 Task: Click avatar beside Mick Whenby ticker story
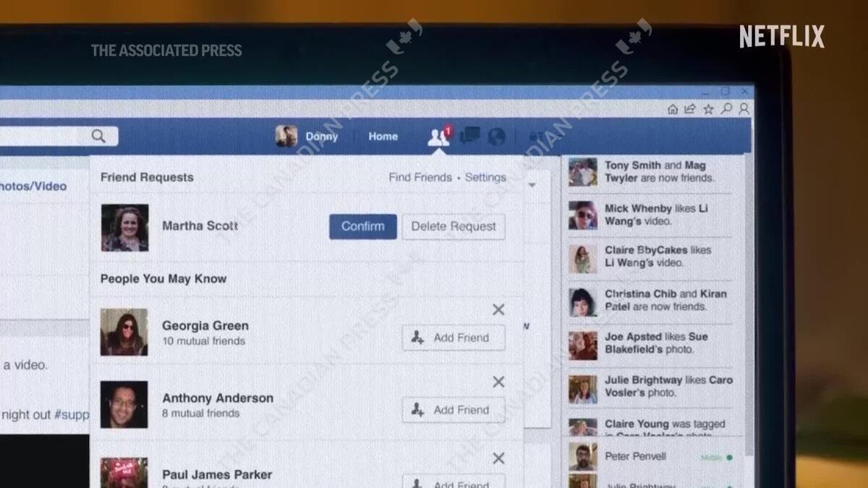582,215
